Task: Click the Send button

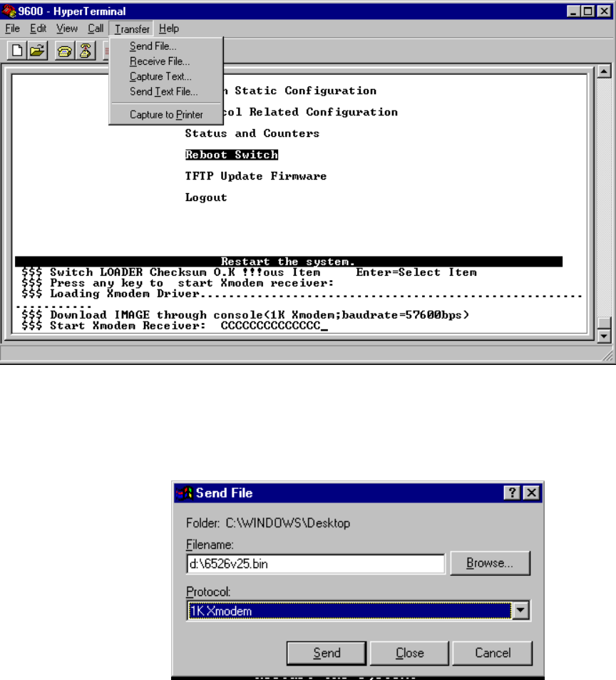Action: 327,653
